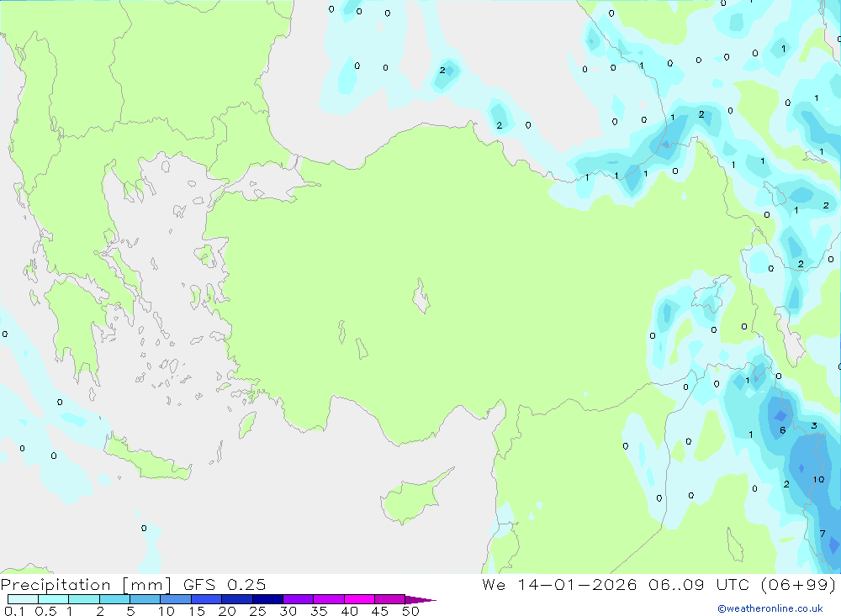Viewport: 841px width, 616px height.
Task: Click the '50' legend scale label
Action: tap(410, 611)
